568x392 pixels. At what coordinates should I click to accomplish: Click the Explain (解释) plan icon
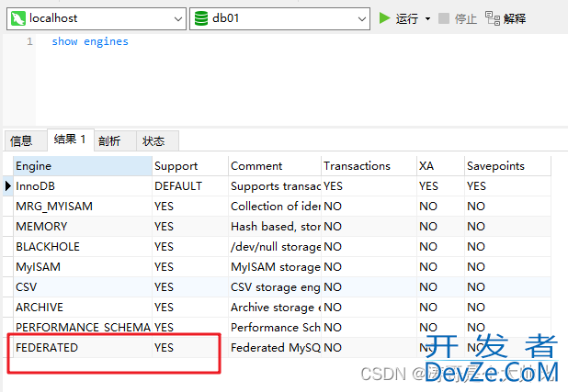pos(493,18)
